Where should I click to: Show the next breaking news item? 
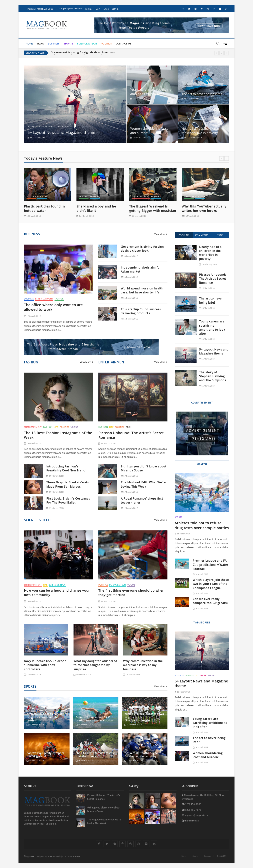click(x=227, y=53)
